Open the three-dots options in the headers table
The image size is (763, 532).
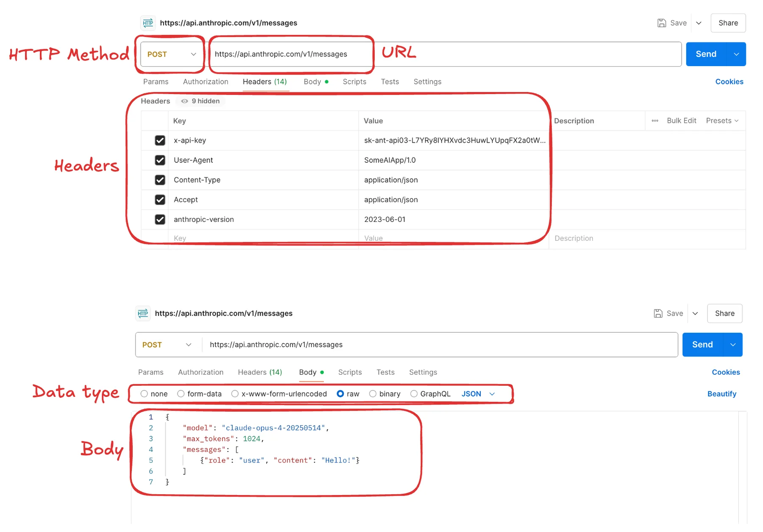pos(655,121)
